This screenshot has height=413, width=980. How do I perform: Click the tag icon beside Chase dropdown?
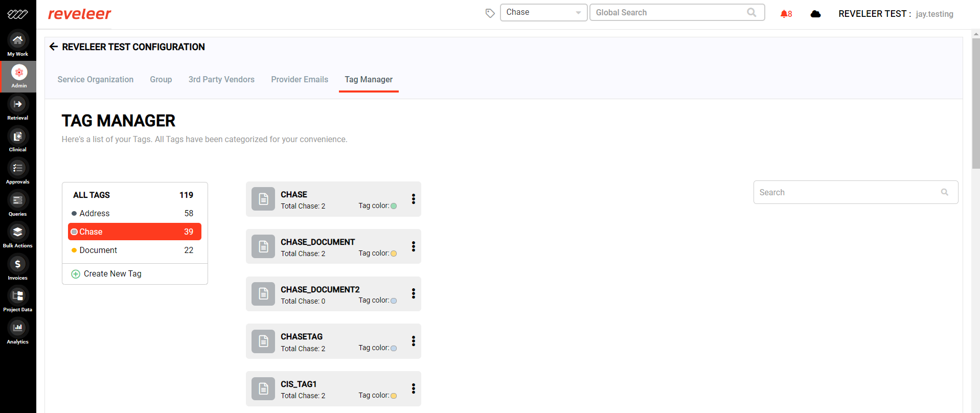(x=490, y=13)
